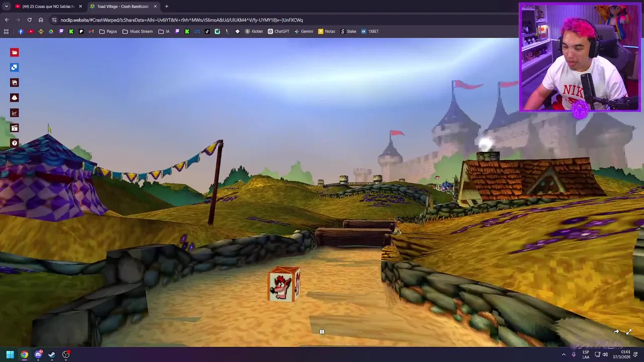Open the TikTok bookmark icon
Viewport: 644px width, 362px height.
207,31
